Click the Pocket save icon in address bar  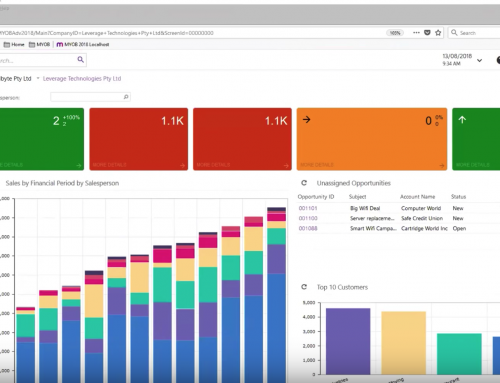[x=427, y=33]
